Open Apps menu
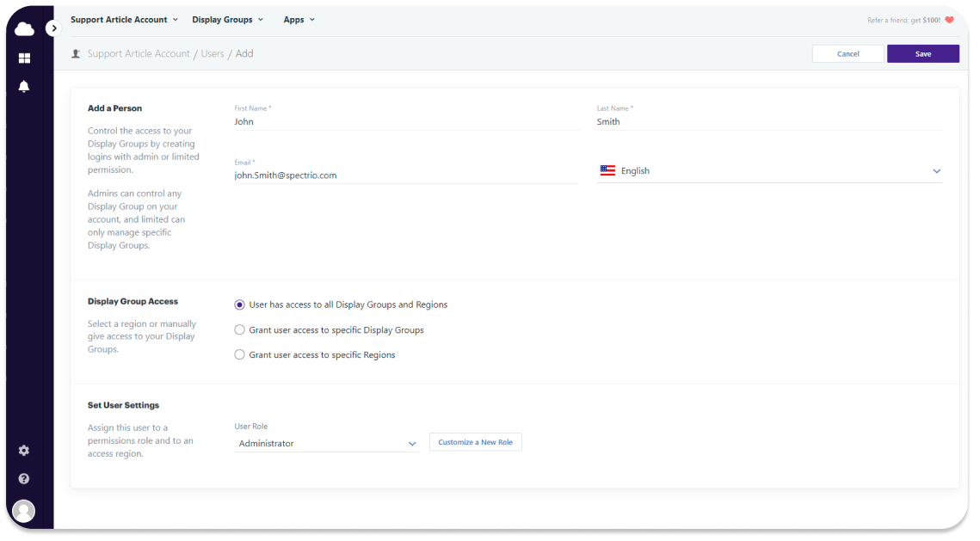This screenshot has height=541, width=980. (x=299, y=20)
